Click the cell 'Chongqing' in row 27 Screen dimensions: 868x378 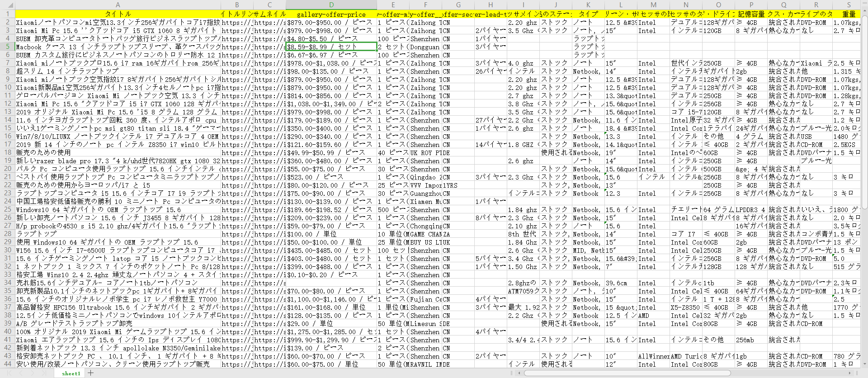coord(425,226)
